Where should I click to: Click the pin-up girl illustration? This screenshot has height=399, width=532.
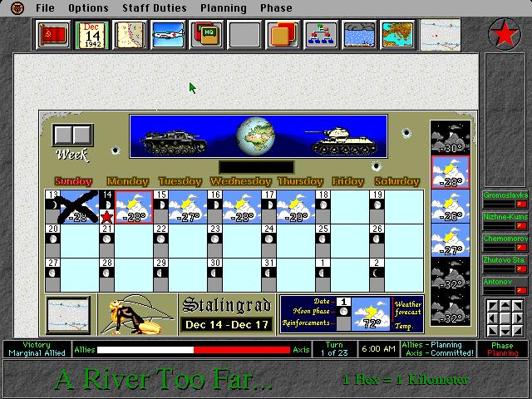(137, 315)
